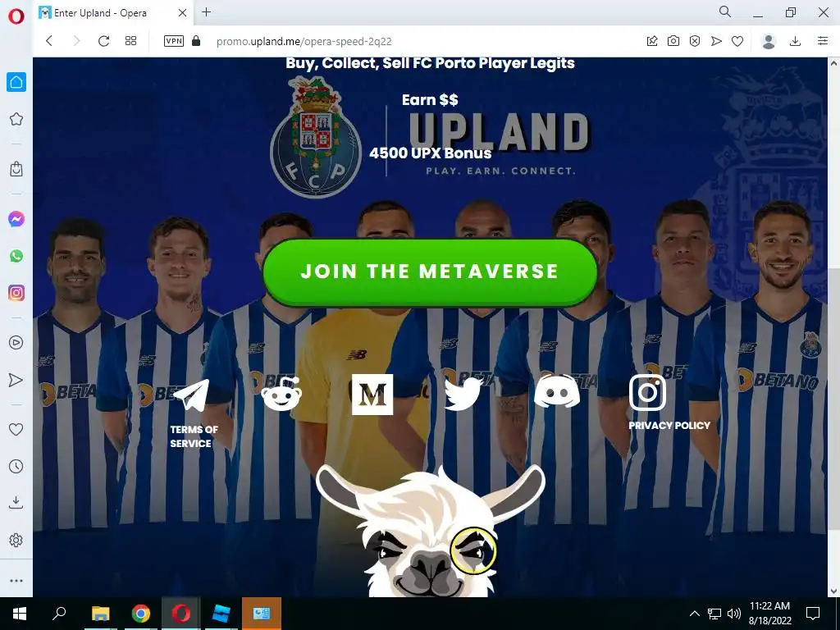Open PRIVACY POLICY link

pos(669,426)
